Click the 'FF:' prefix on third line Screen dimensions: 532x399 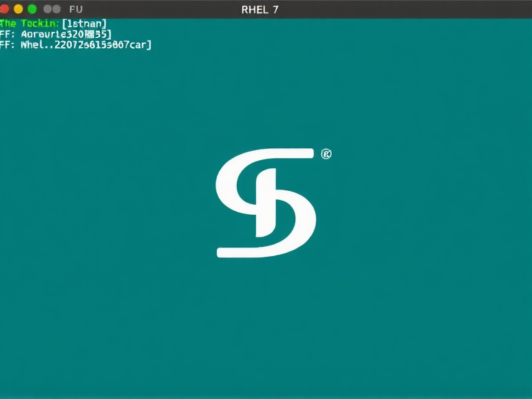pyautogui.click(x=7, y=45)
